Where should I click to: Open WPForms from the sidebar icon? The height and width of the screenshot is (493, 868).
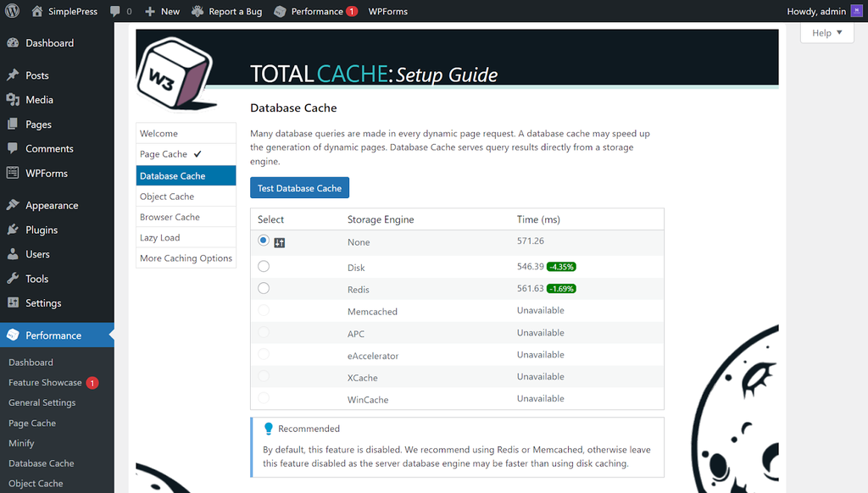[10, 173]
